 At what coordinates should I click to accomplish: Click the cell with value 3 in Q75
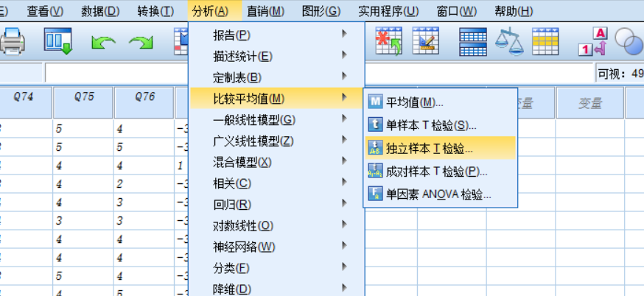[83, 222]
